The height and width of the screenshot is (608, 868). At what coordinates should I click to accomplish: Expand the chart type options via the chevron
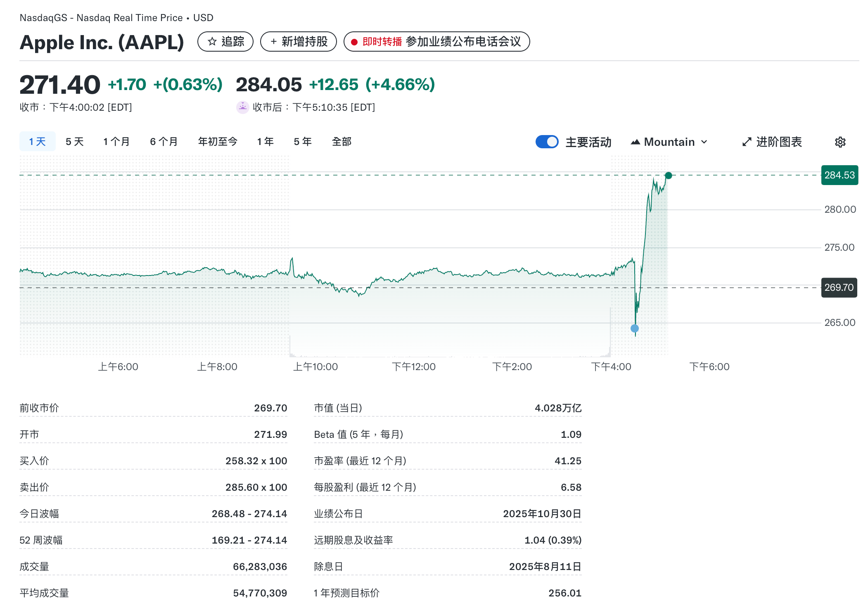704,142
